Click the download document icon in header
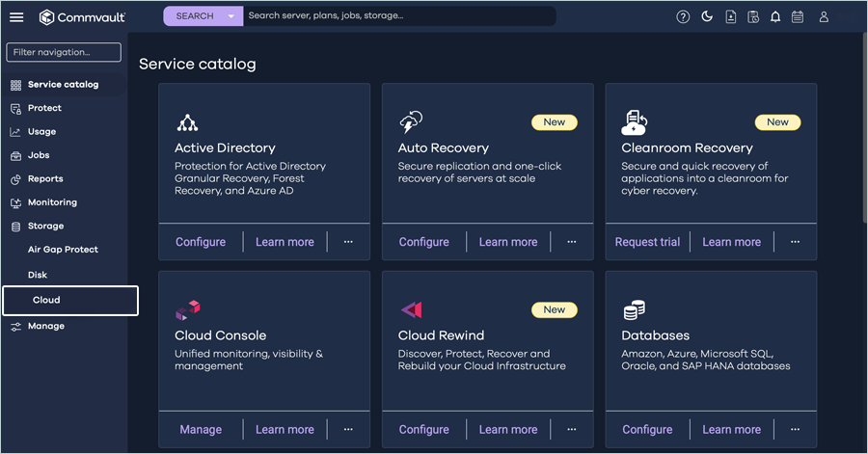Viewport: 868px width, 454px height. 730,16
